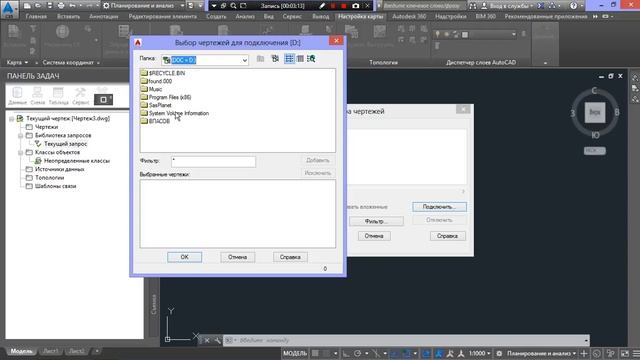Confirm drawing selection with OK
Screen dimensions: 640x360
tap(184, 257)
